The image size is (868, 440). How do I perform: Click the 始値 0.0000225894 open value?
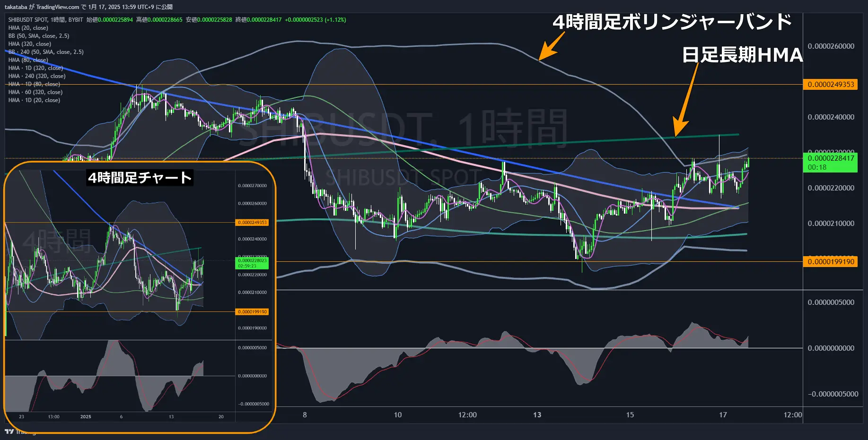point(110,20)
